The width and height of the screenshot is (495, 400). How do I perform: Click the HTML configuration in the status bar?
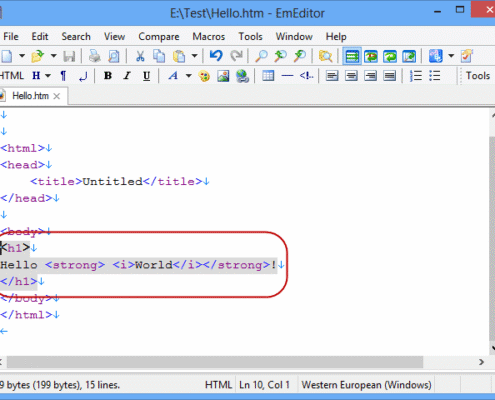pyautogui.click(x=218, y=385)
